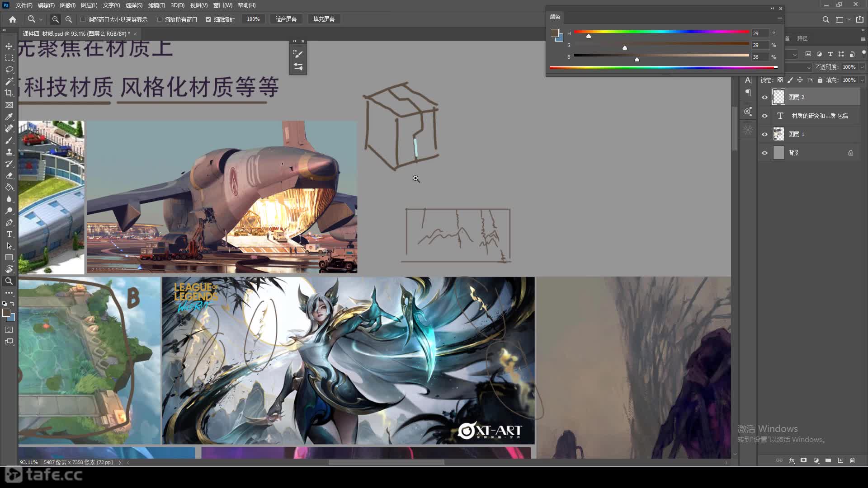Viewport: 868px width, 488px height.
Task: Hide the 背景 layer
Action: point(764,153)
